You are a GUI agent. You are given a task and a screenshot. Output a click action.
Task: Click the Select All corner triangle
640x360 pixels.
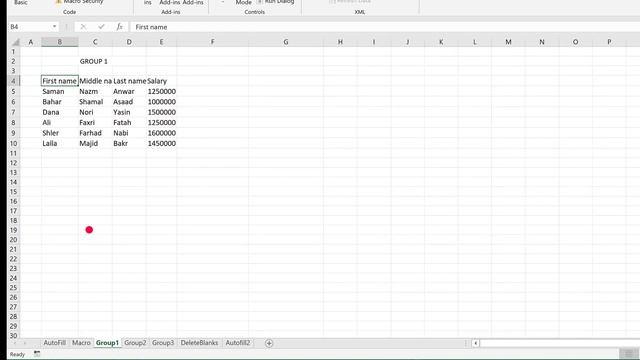pyautogui.click(x=16, y=42)
